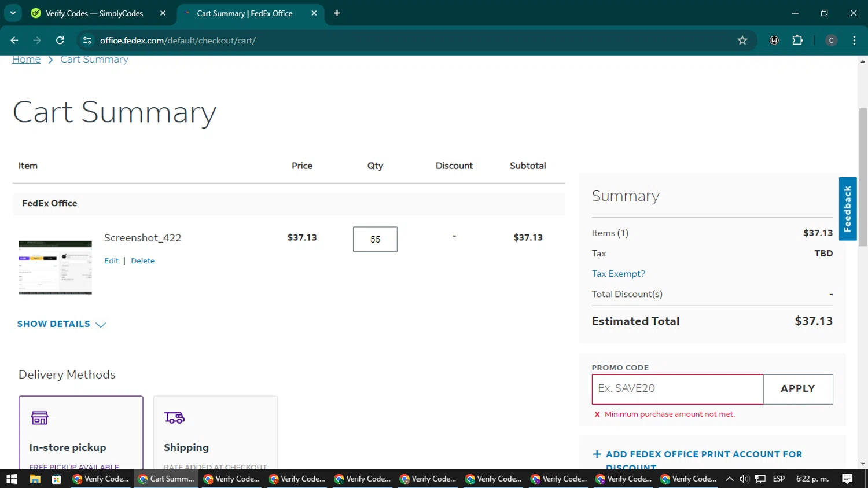Screen dimensions: 868x488
Task: Click the promo code input field
Action: pyautogui.click(x=678, y=389)
